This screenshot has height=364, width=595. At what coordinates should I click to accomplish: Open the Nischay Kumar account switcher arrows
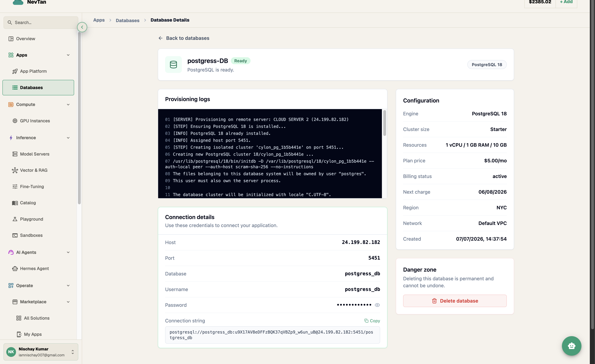tap(73, 352)
